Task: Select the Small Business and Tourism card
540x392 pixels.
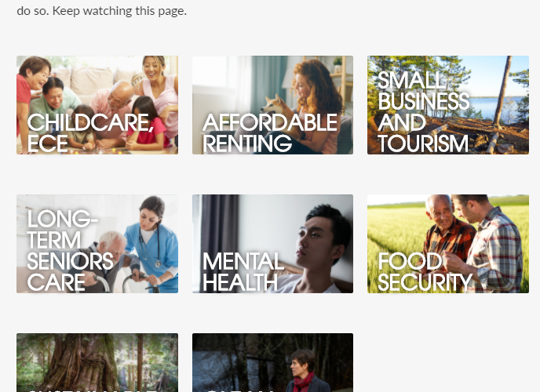Action: [448, 105]
